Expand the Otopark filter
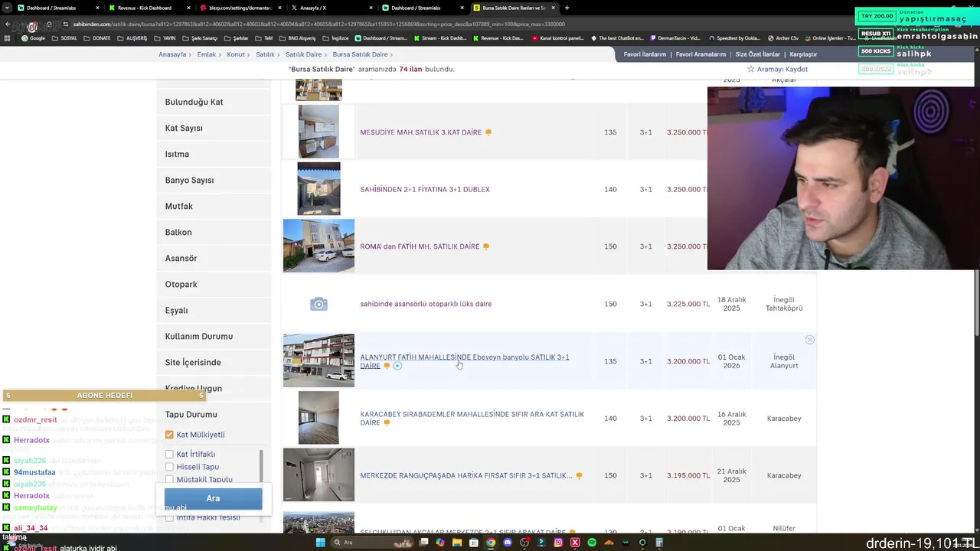Screen dimensions: 980x551 pos(214,284)
